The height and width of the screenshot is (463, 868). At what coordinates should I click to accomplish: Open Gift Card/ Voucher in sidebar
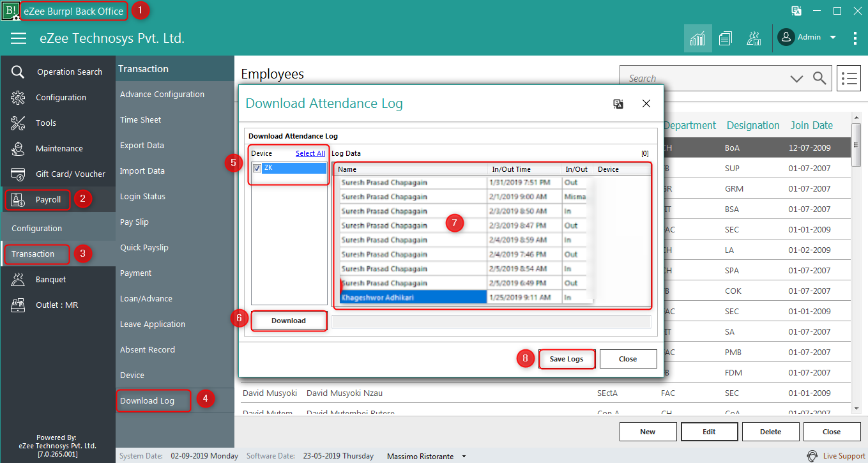[57, 174]
